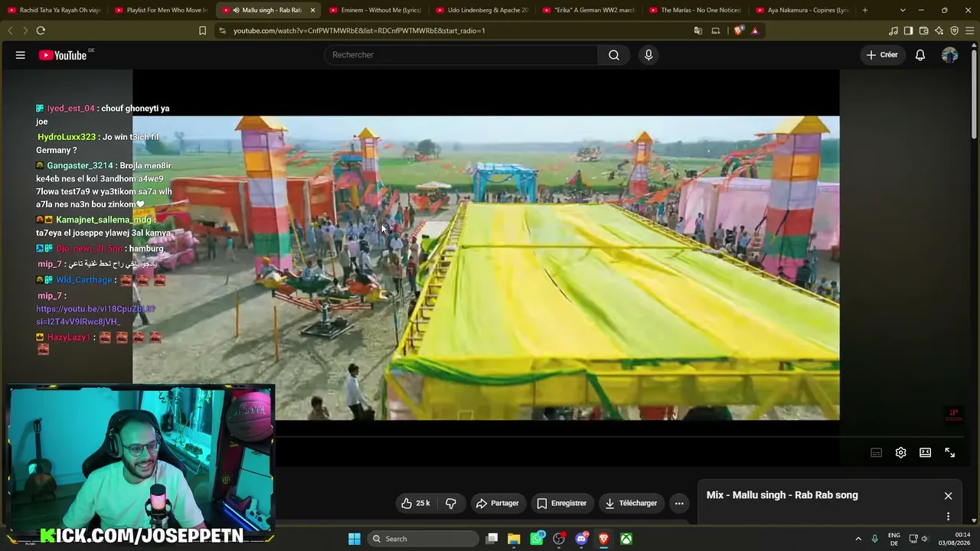Download the video with Télécharger

(x=631, y=504)
